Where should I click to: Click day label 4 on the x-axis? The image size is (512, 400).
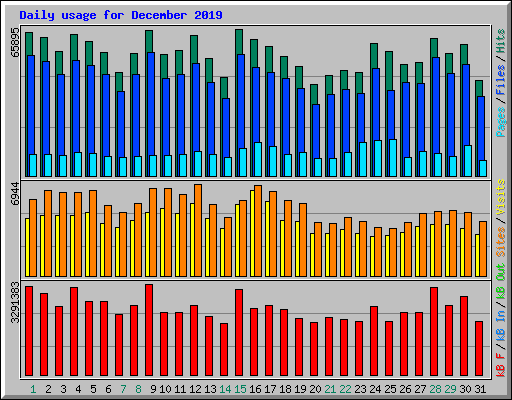click(78, 389)
